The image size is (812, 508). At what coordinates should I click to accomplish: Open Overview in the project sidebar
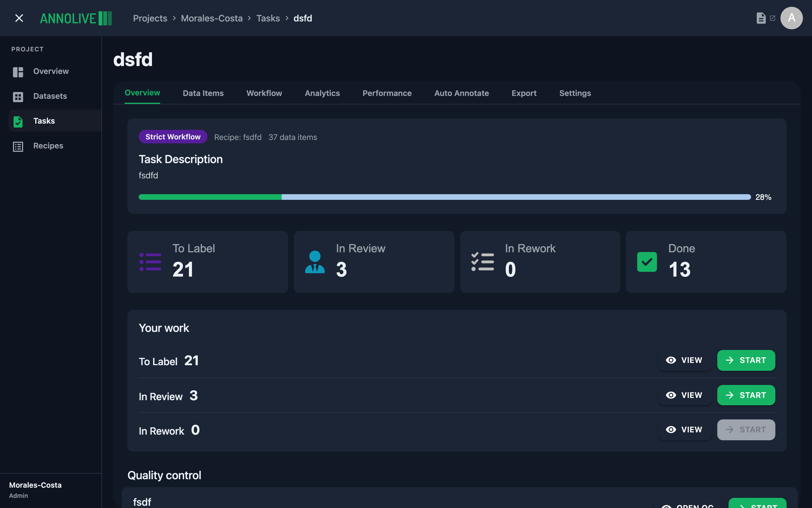click(x=55, y=72)
